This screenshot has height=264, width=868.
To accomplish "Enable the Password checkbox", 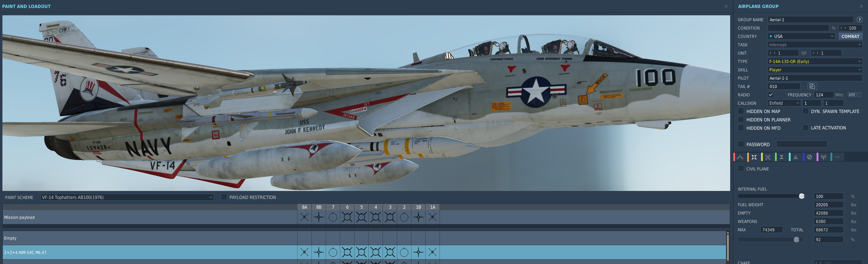I will [x=741, y=144].
